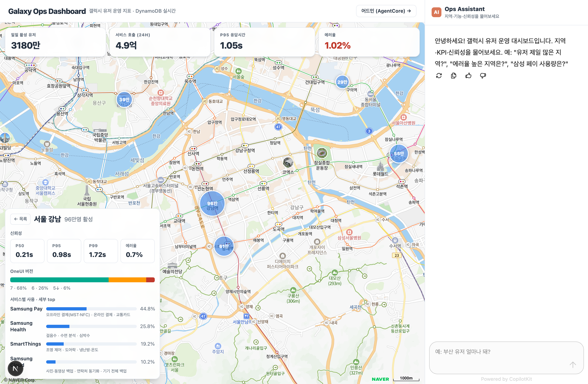Click the 서울숲 park marker icon
The height and width of the screenshot is (384, 588).
238,71
